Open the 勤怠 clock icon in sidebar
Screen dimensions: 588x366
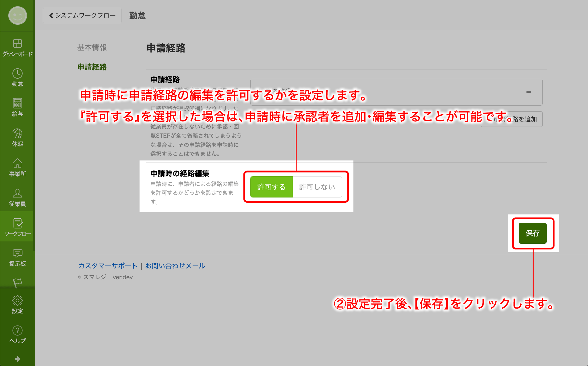coord(18,73)
